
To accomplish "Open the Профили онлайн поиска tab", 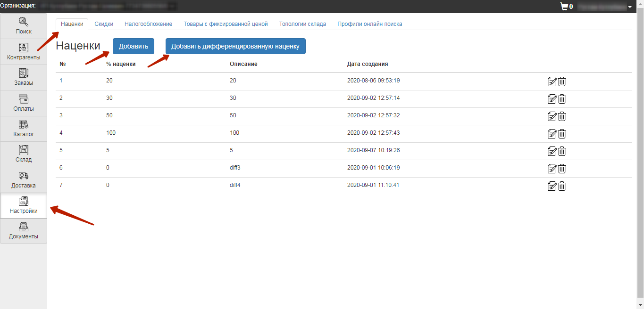I will 370,24.
